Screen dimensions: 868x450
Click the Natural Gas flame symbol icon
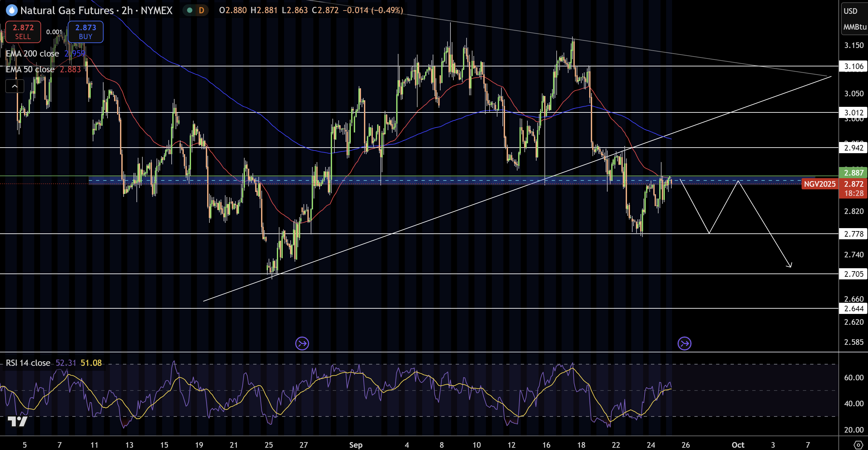(12, 11)
